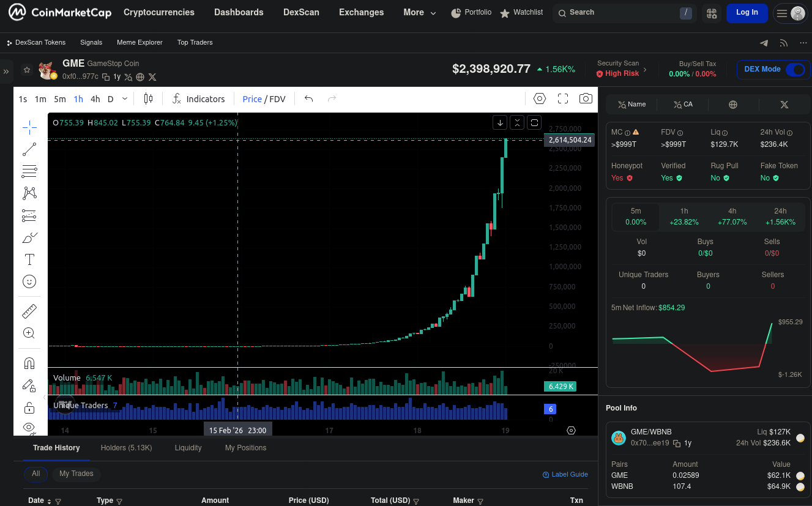Go to the Watchlist
Viewport: 812px width, 506px height.
tap(521, 12)
